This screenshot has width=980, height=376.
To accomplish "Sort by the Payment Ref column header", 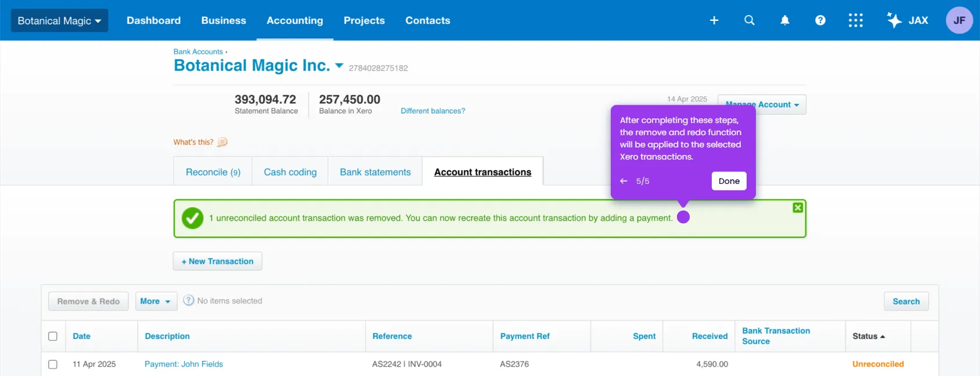I will (x=525, y=336).
